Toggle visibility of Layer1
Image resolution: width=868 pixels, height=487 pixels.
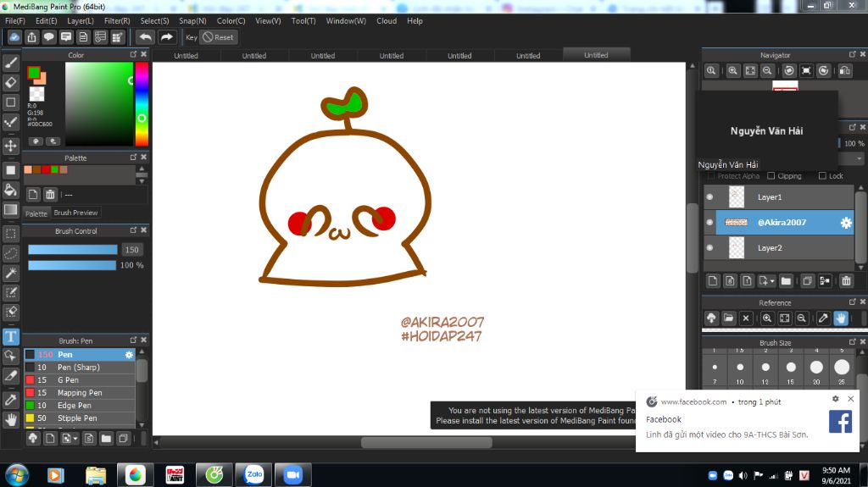click(709, 197)
